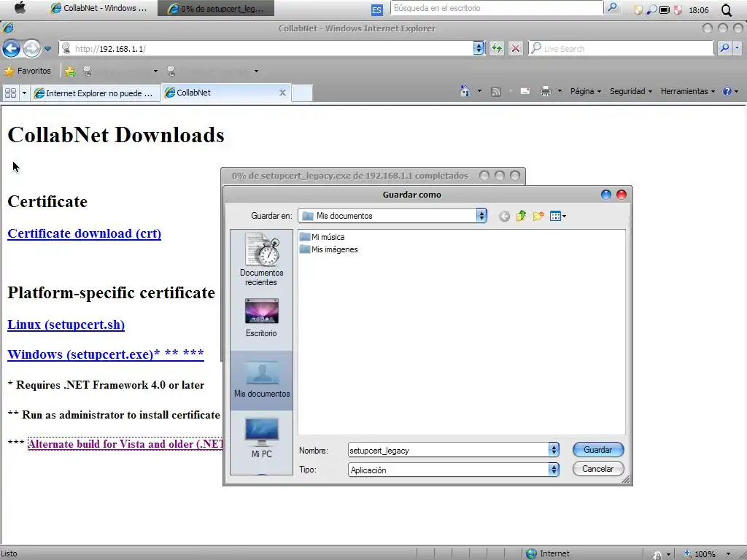747x560 pixels.
Task: Click the desktop search magnifier button
Action: (612, 7)
